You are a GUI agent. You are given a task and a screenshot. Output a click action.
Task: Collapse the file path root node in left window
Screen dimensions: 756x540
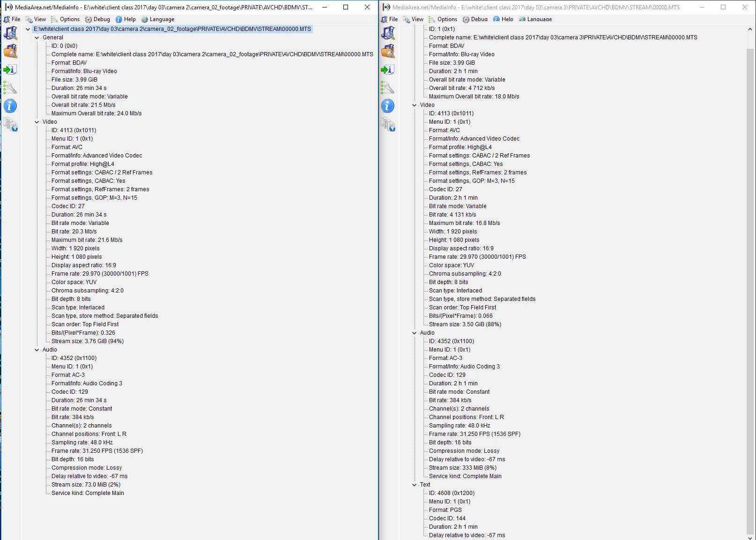pyautogui.click(x=28, y=29)
